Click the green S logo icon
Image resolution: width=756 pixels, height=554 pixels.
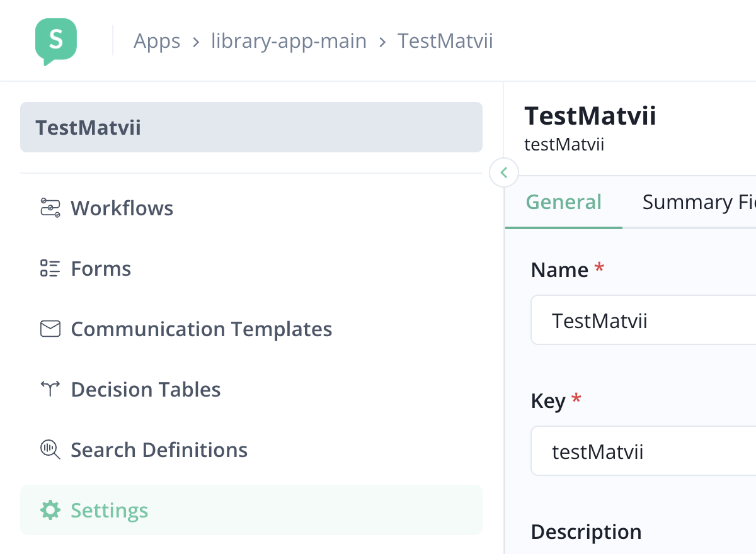click(x=56, y=41)
